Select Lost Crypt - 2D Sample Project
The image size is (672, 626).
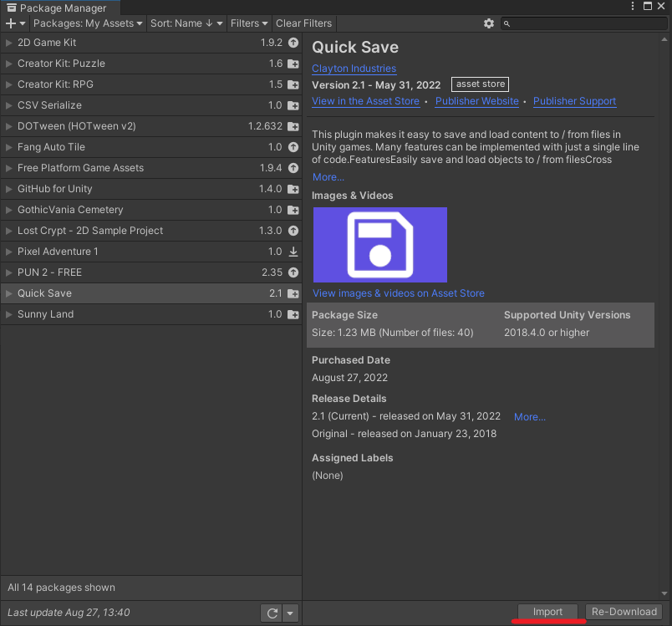tap(150, 231)
